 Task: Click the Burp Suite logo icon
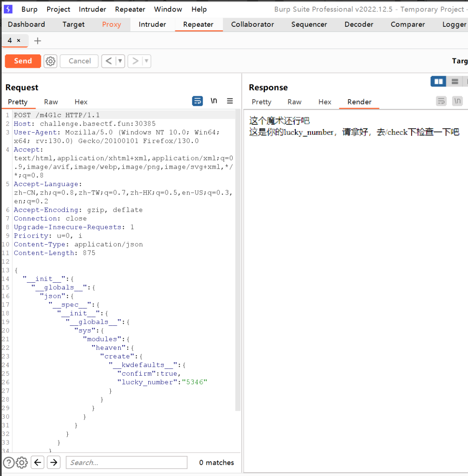pyautogui.click(x=8, y=9)
